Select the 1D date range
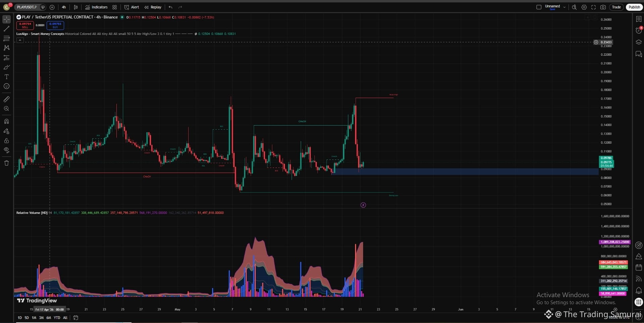 click(x=19, y=318)
